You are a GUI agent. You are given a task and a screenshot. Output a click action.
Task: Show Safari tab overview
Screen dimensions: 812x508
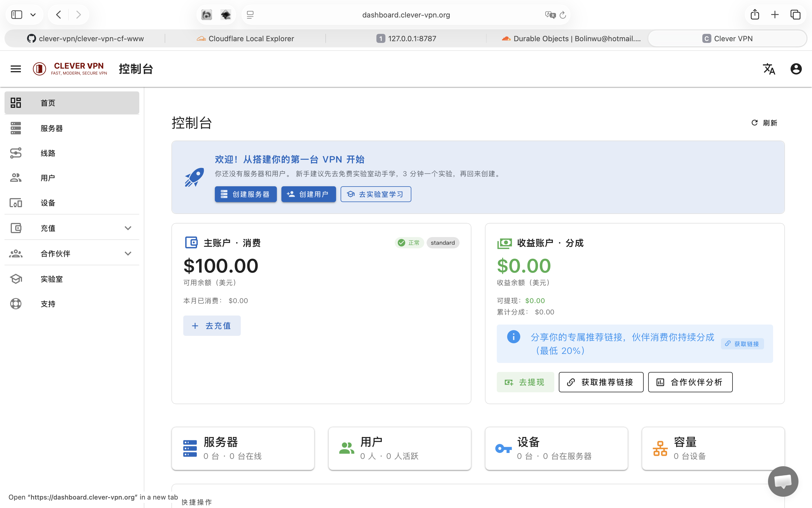[x=795, y=14]
